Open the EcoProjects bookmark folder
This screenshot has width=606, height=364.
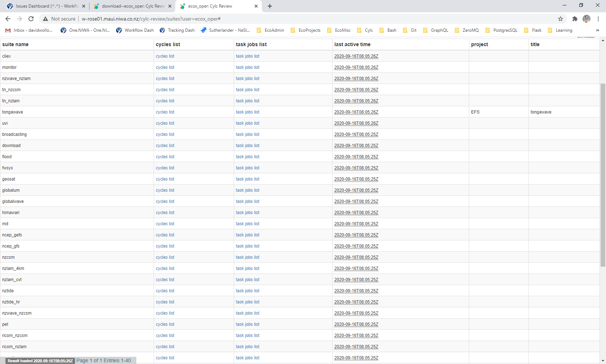[305, 30]
